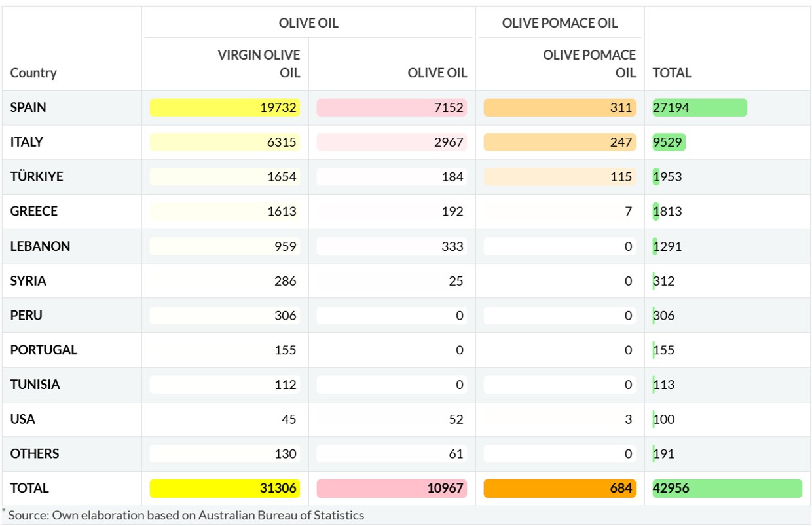Click the green 42956 grand total bar
This screenshot has width=812, height=526.
pyautogui.click(x=727, y=488)
